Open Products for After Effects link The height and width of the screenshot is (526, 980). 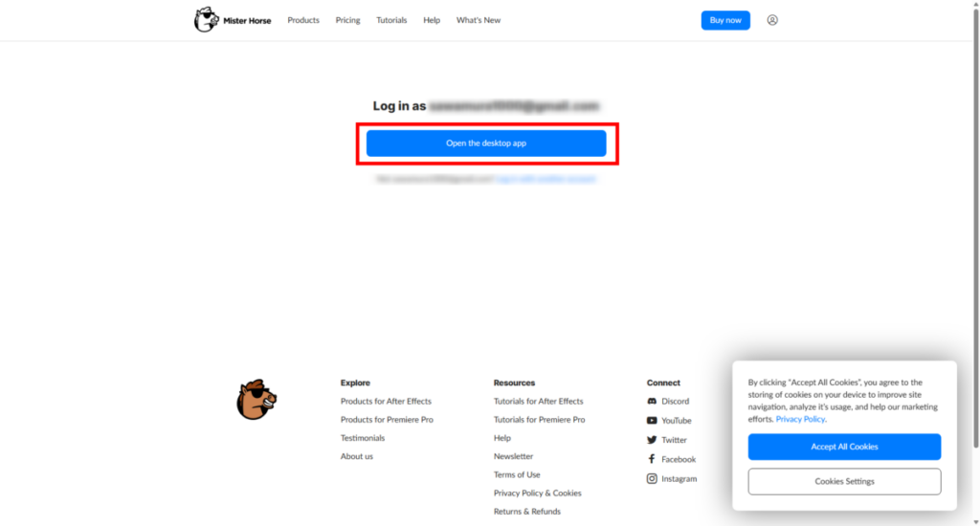coord(386,402)
